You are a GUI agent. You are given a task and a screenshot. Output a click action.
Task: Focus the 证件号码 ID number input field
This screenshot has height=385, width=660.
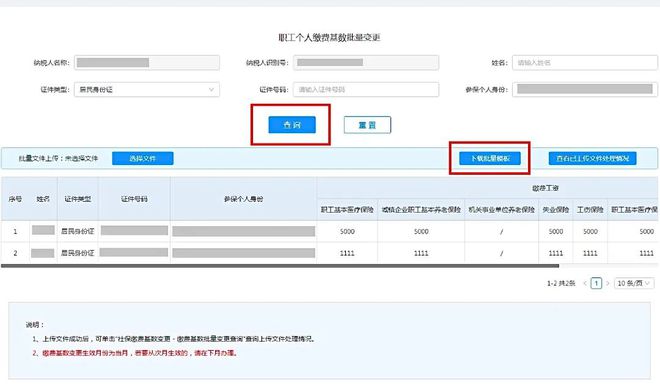(x=366, y=89)
